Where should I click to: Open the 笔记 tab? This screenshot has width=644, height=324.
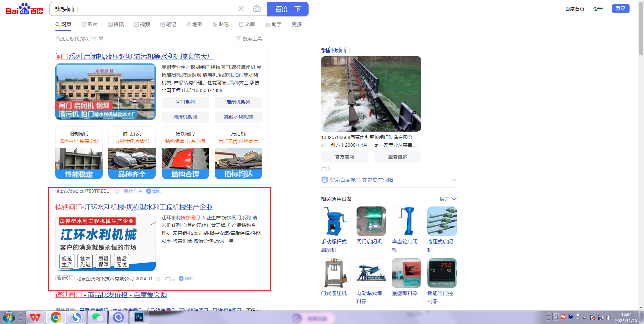coord(168,25)
